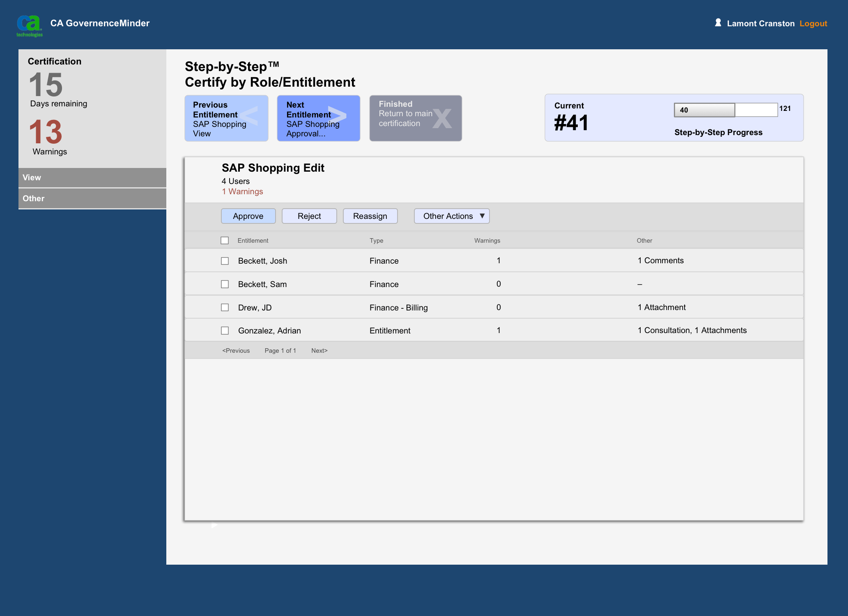This screenshot has width=848, height=616.
Task: Click the Warnings column header
Action: pyautogui.click(x=487, y=241)
